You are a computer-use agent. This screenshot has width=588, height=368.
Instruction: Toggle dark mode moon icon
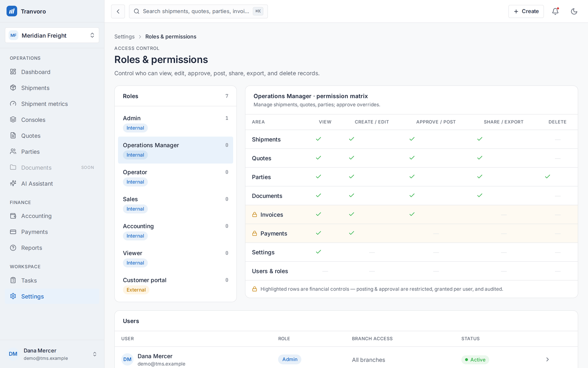(574, 11)
